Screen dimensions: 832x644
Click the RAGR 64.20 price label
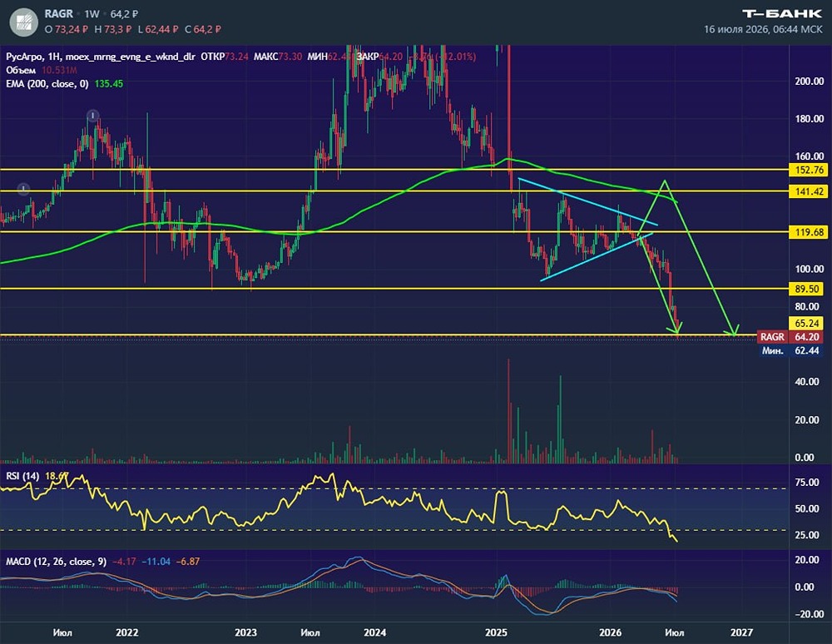coord(790,337)
